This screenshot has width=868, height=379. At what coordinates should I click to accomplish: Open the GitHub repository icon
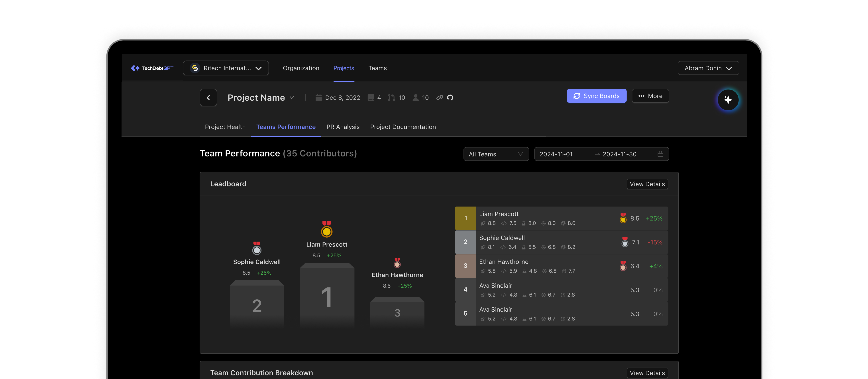coord(450,98)
